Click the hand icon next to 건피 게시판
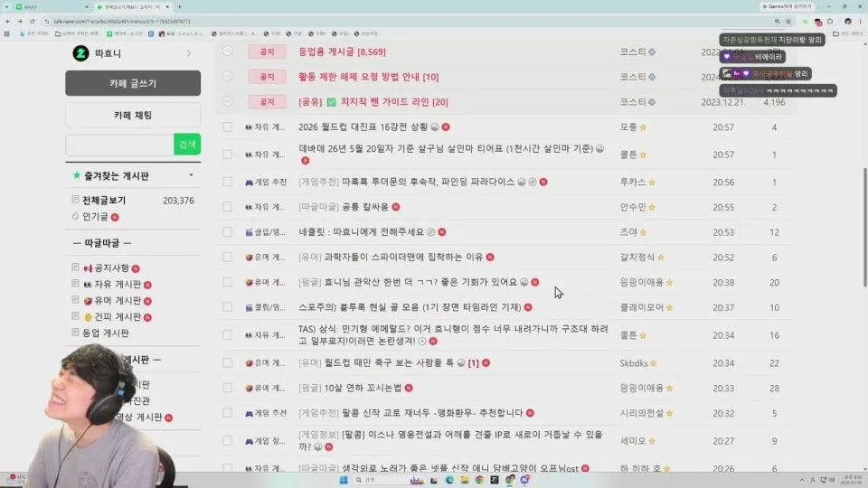 tap(88, 317)
